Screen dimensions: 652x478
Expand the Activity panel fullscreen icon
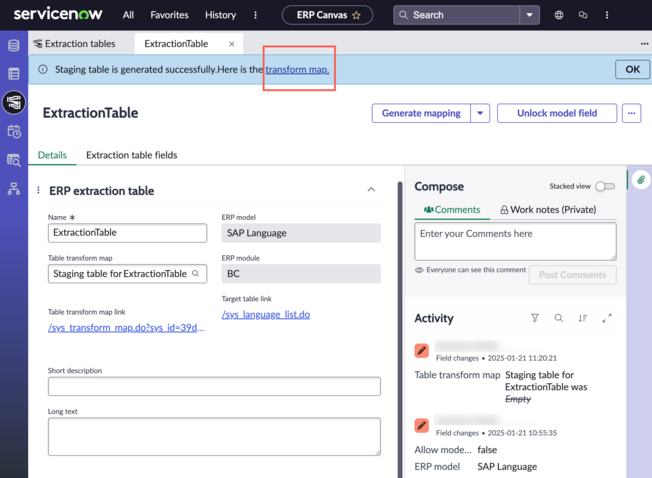[x=607, y=318]
